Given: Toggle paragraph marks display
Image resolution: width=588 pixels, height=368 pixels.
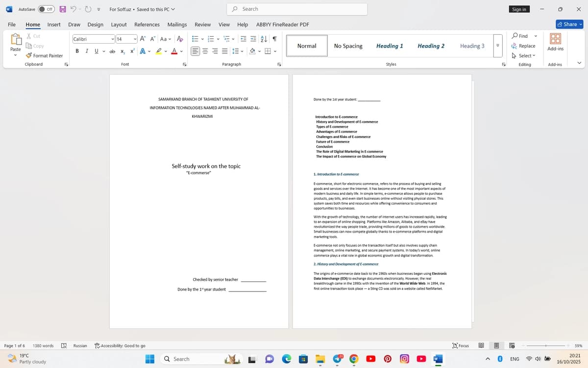Looking at the screenshot, I should (x=274, y=39).
